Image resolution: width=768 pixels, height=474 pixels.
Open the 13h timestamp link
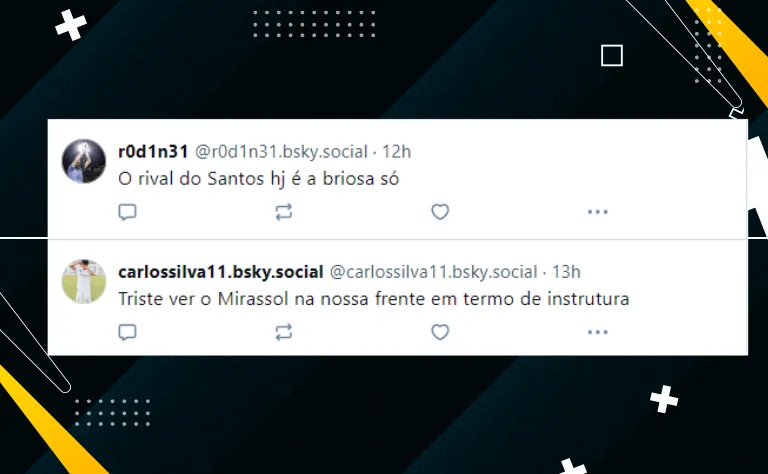coord(566,272)
